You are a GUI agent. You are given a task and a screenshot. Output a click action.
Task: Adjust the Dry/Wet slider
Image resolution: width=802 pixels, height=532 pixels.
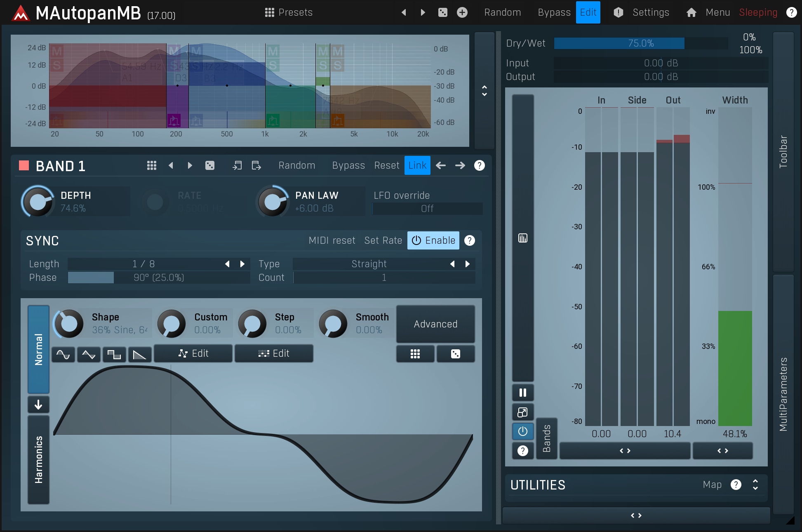(640, 43)
